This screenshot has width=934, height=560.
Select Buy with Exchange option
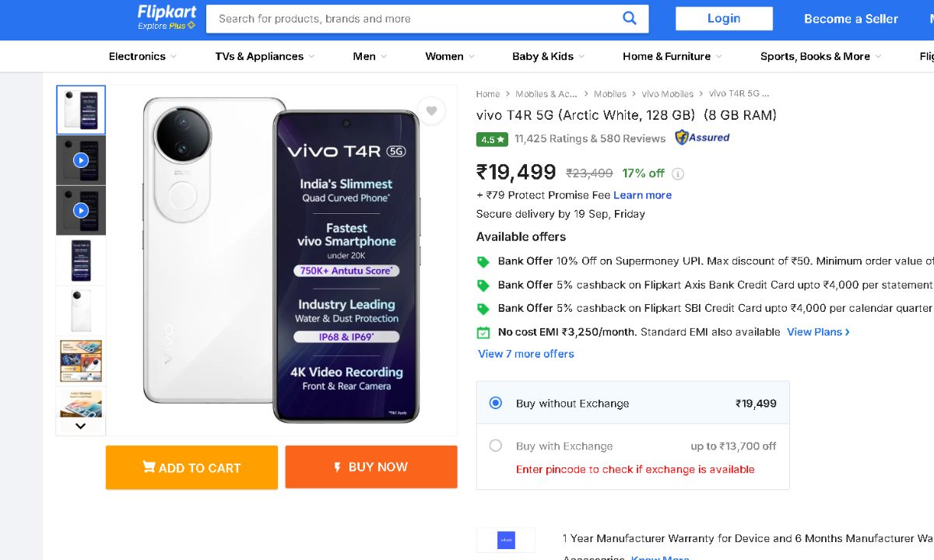(x=496, y=446)
